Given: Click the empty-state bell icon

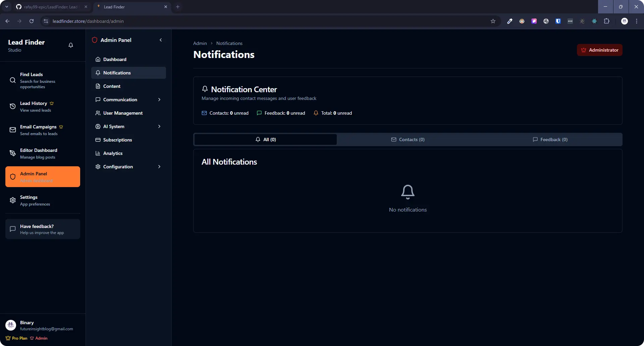Looking at the screenshot, I should (408, 192).
